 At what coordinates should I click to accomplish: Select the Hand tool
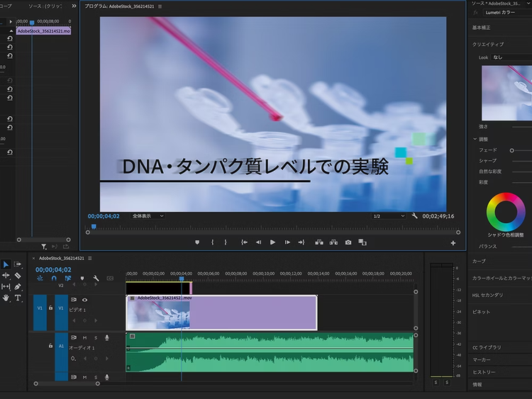[6, 298]
